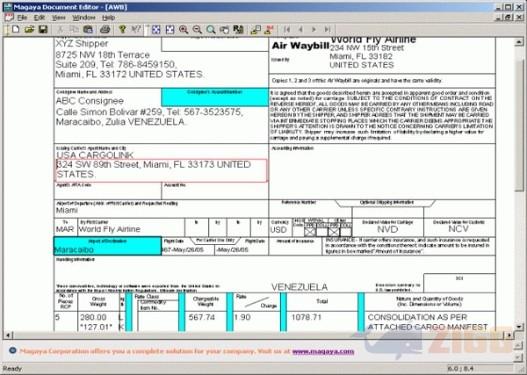Select the hand pan tool icon
The height and width of the screenshot is (375, 527).
[225, 30]
